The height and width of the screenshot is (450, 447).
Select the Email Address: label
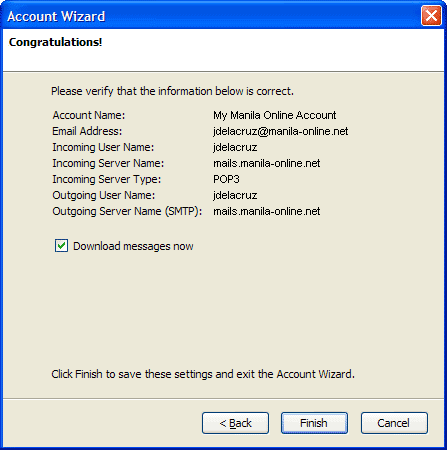[87, 131]
